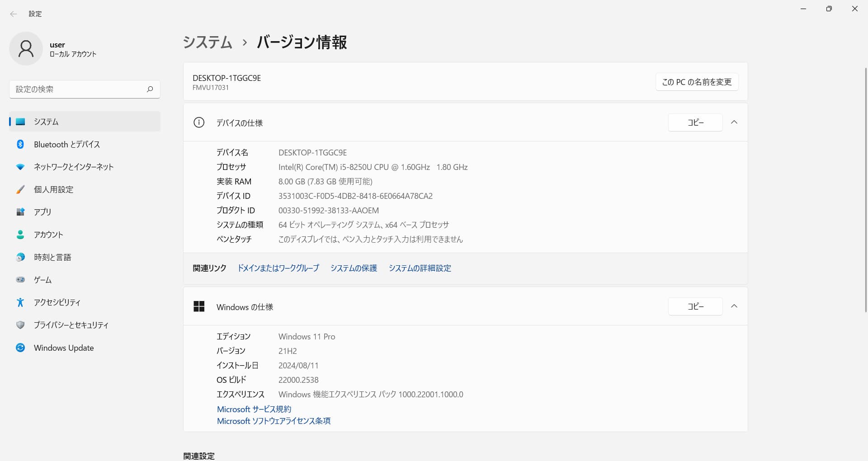Screen dimensions: 868x461
Task: Click the edition value Windows 11 Pro
Action: pos(307,336)
